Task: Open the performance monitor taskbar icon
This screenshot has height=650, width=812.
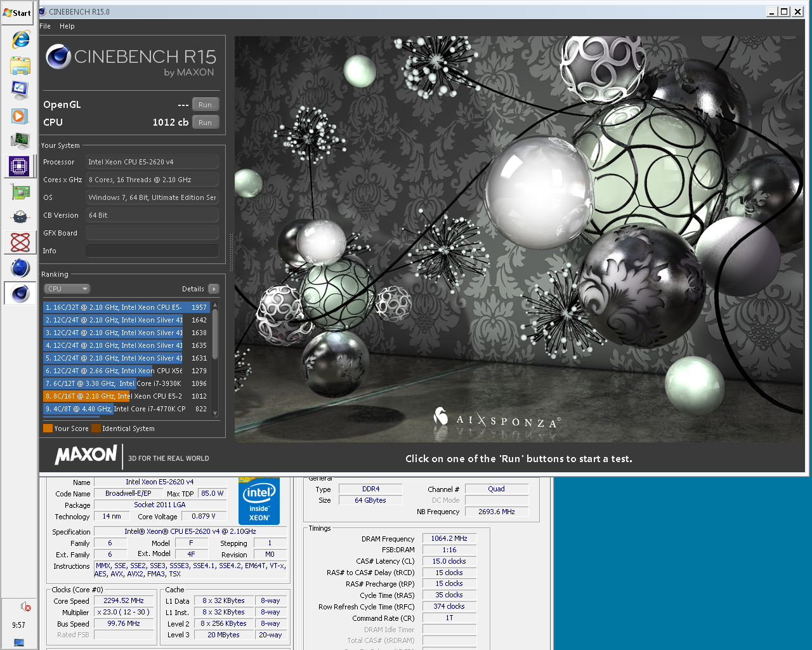Action: [20, 141]
